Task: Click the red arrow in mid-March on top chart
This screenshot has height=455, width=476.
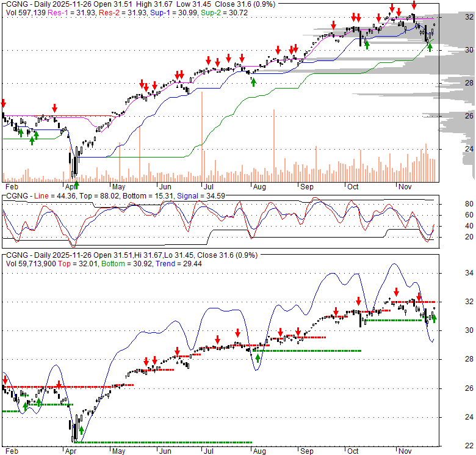Action: pos(55,107)
